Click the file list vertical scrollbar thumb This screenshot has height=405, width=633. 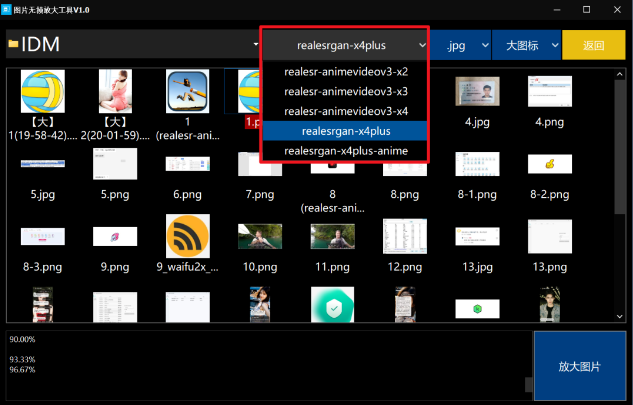point(620,147)
